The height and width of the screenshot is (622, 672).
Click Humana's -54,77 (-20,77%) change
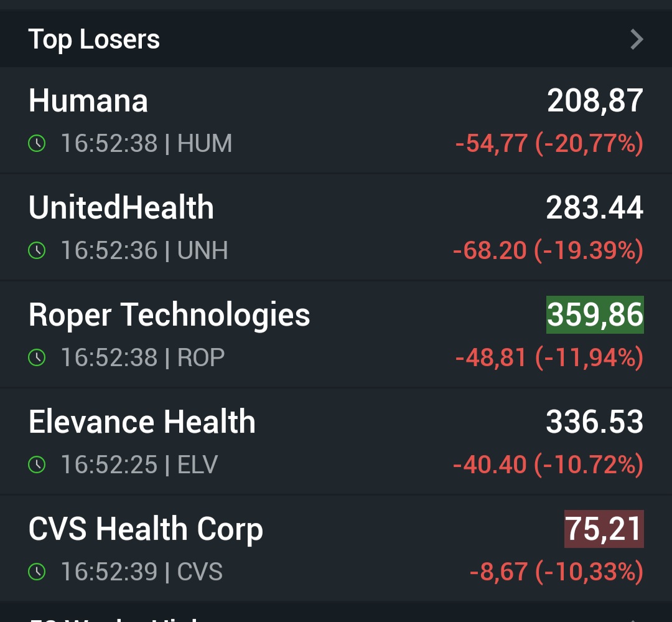tap(549, 144)
